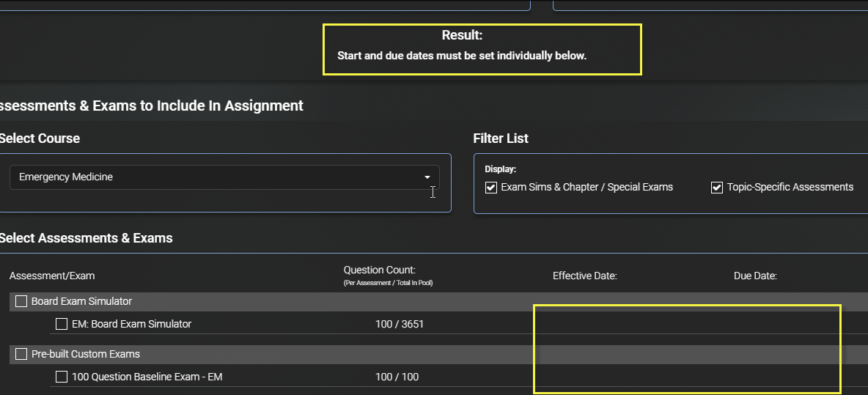Click the caret arrow in course selector
868x395 pixels.
coord(427,177)
